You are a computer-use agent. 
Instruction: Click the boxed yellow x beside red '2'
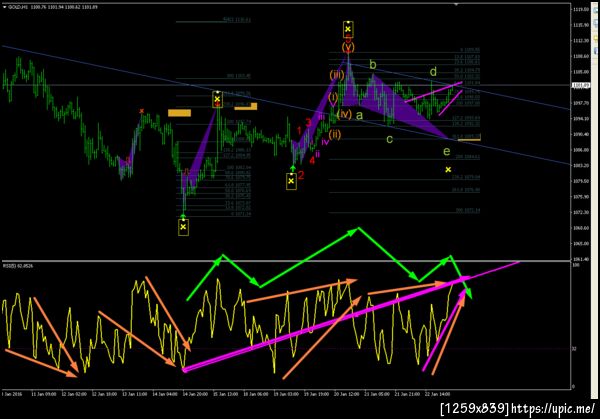291,181
